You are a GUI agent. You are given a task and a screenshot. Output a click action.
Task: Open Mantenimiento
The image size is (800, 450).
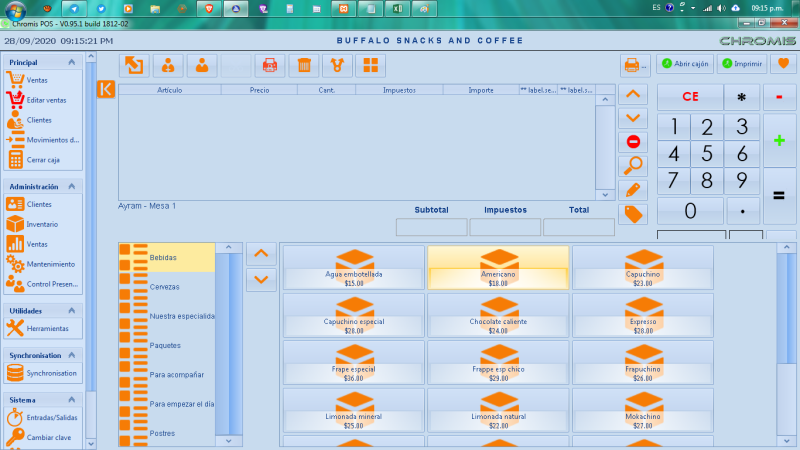coord(43,264)
